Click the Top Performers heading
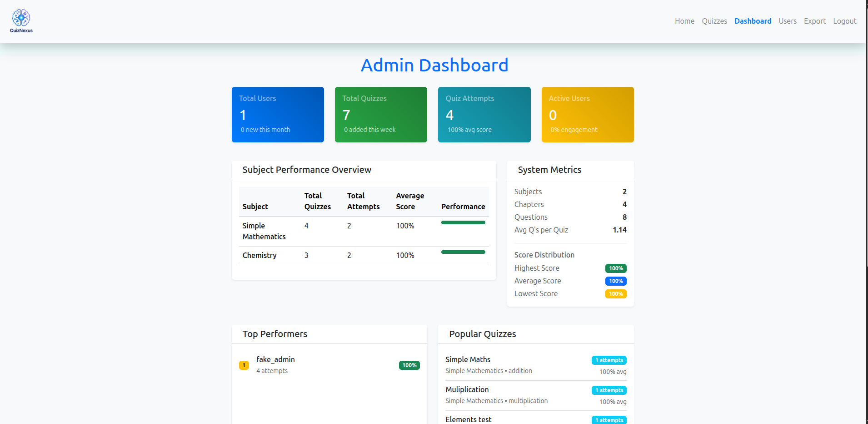868x424 pixels. [x=275, y=334]
